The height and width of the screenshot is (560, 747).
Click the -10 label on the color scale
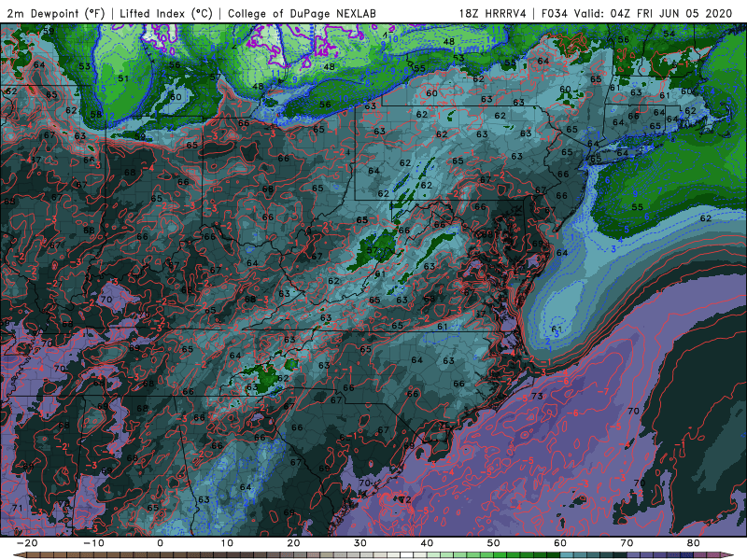pos(93,543)
